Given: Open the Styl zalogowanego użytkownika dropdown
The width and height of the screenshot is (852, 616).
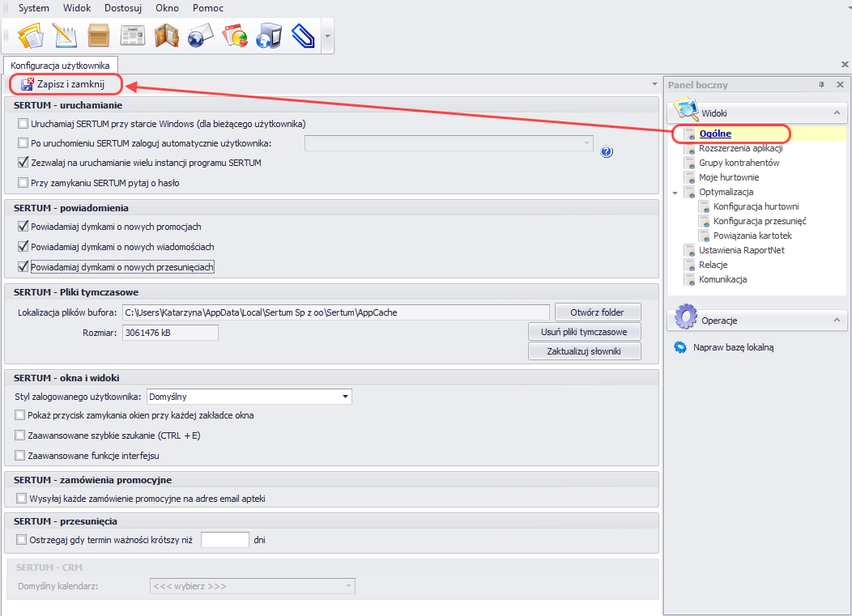Looking at the screenshot, I should (346, 397).
